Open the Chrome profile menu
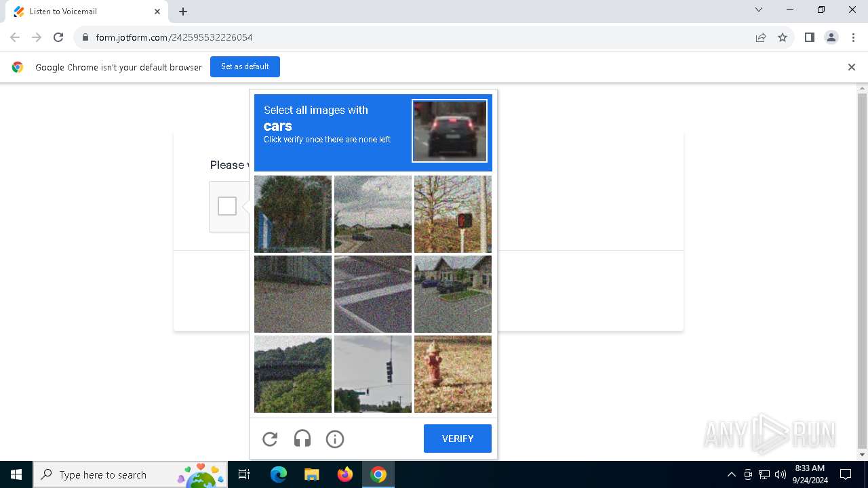 [831, 37]
